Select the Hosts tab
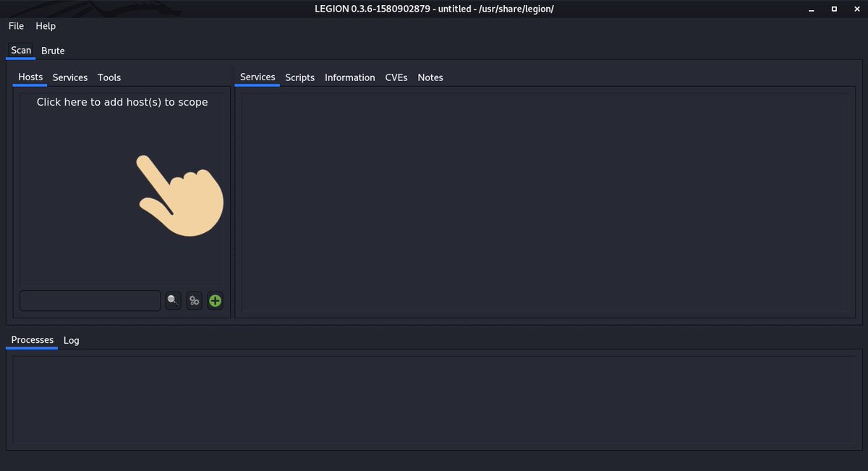The height and width of the screenshot is (471, 868). pyautogui.click(x=30, y=77)
